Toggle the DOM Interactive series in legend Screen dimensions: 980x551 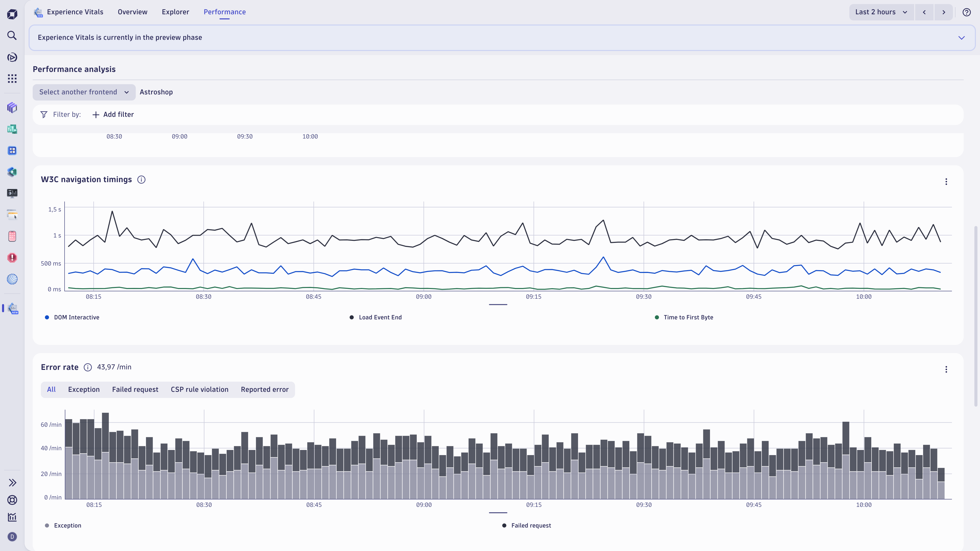(x=72, y=317)
